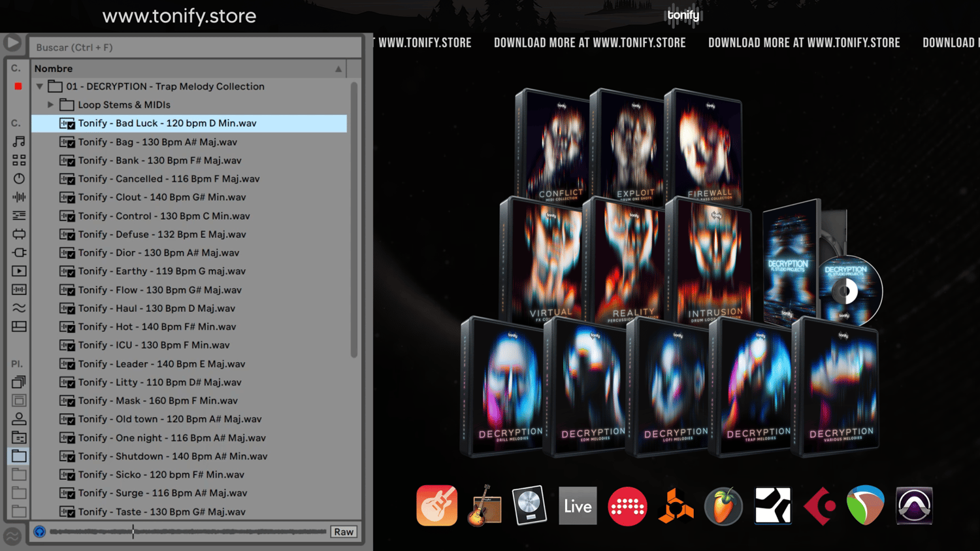
Task: Open the Grooves category wave icon
Action: (x=19, y=308)
